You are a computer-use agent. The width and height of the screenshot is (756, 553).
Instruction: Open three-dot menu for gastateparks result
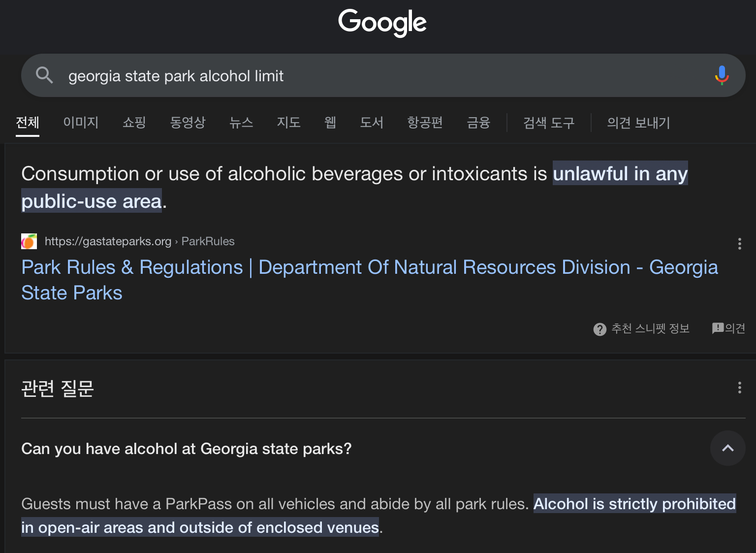point(739,244)
